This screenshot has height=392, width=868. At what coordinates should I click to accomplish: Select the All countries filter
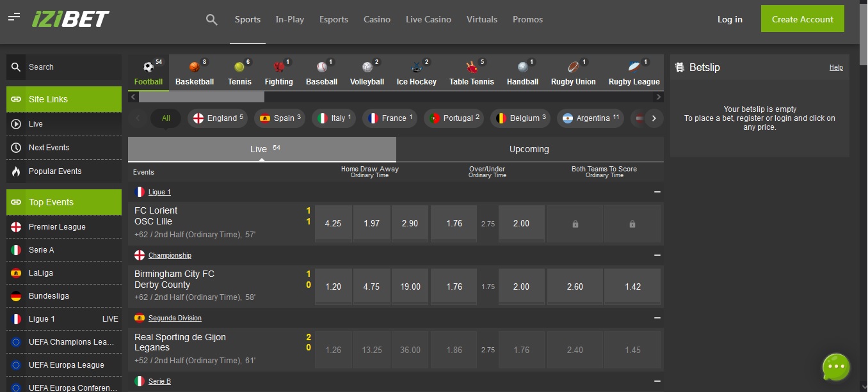coord(166,118)
